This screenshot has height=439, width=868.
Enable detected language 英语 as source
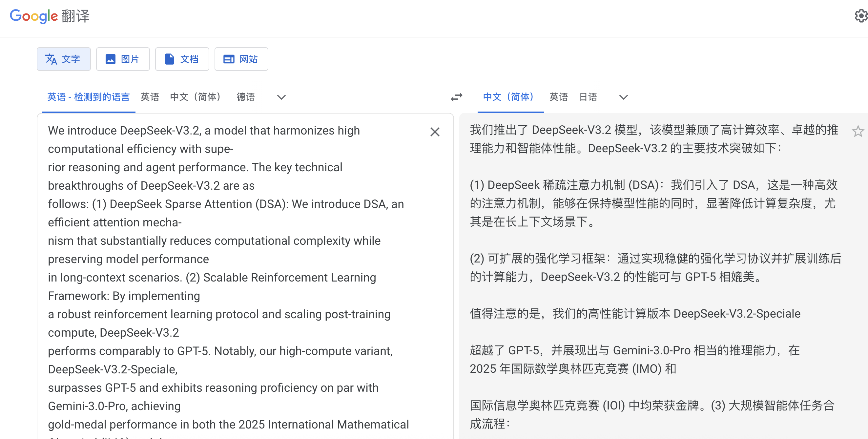(x=88, y=97)
